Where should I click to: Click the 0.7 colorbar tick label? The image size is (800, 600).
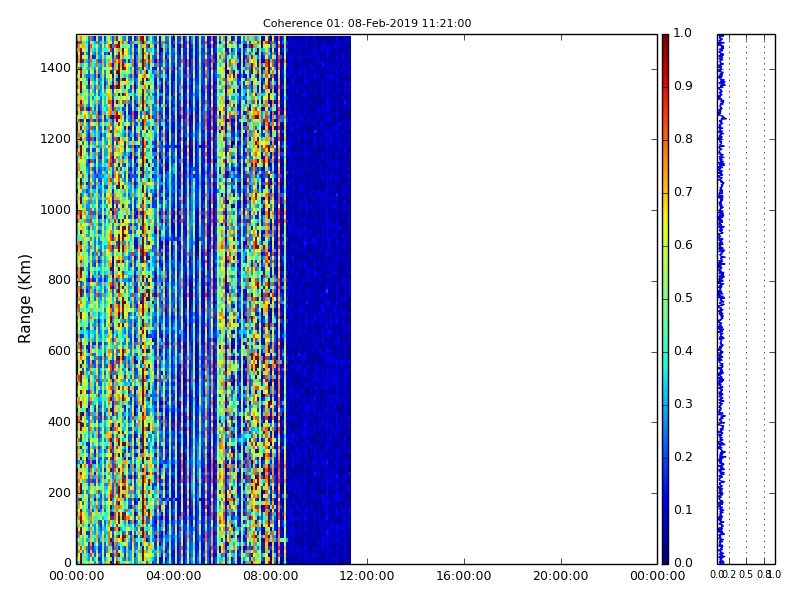tap(683, 192)
